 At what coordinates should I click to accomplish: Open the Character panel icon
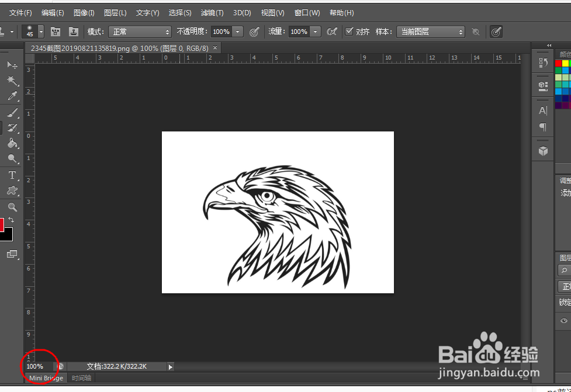pos(543,110)
